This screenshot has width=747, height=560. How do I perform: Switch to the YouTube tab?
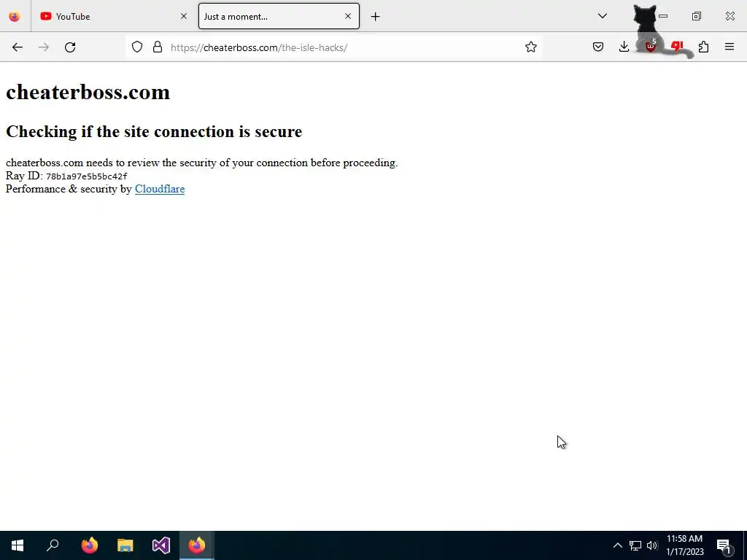click(115, 16)
